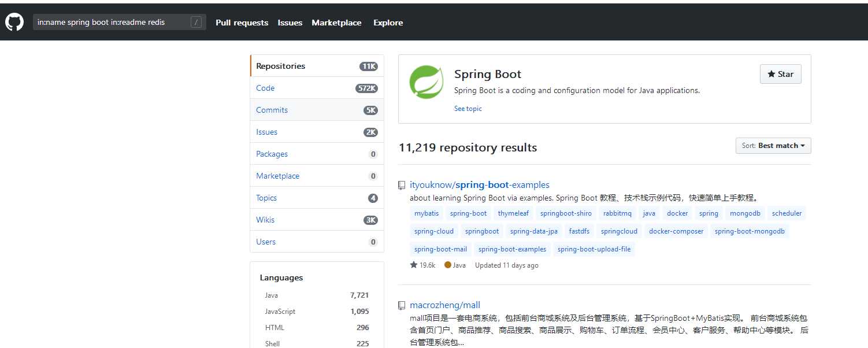Filter results by Shell language
Image resolution: width=868 pixels, height=348 pixels.
(x=317, y=343)
